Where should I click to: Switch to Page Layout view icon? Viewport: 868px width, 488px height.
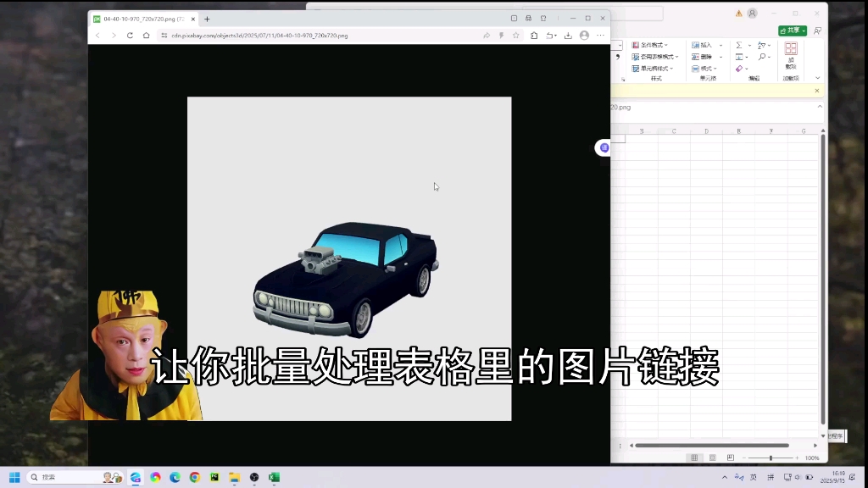(712, 457)
